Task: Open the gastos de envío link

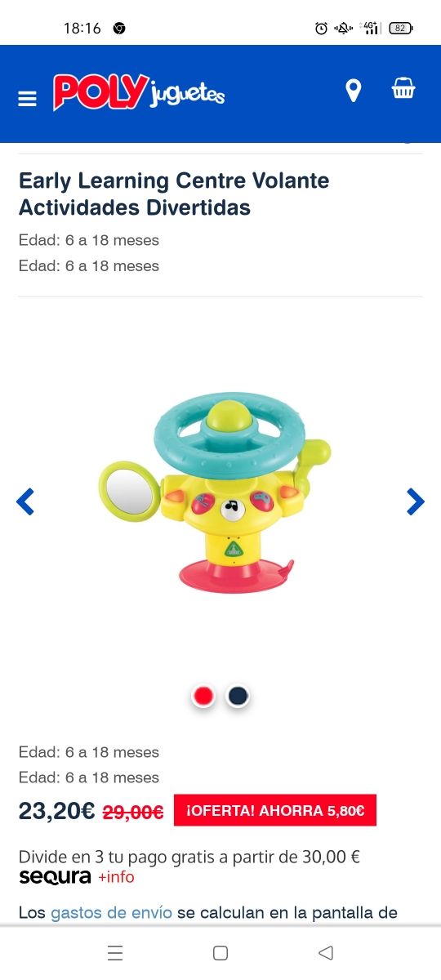Action: coord(111,912)
